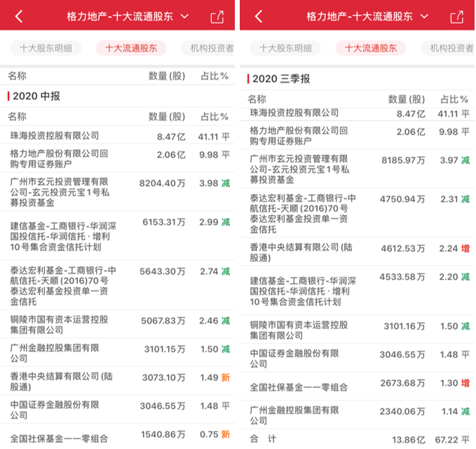Click 建信基金 trust plan name in 中报
The height and width of the screenshot is (449, 476).
pos(63,236)
